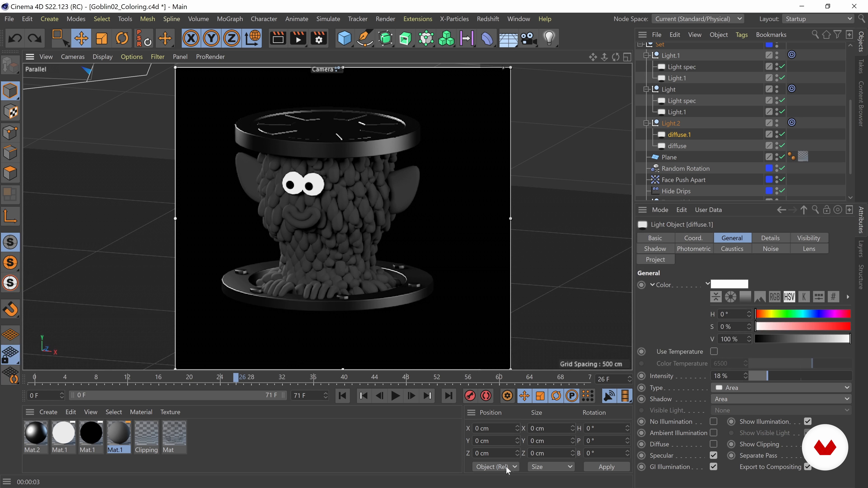Image resolution: width=868 pixels, height=488 pixels.
Task: Click the Undo arrow icon
Action: (x=14, y=38)
